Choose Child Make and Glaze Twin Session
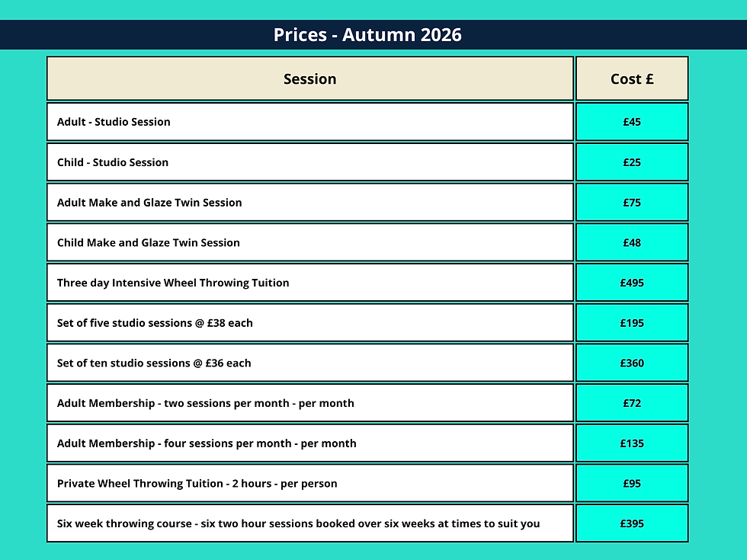Screen dimensions: 747x560 [x=310, y=242]
